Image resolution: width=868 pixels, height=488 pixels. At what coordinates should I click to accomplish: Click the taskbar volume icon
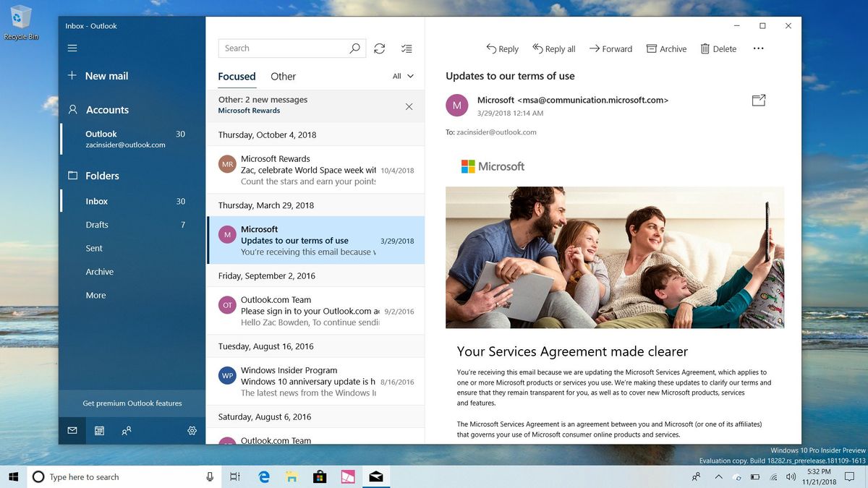click(x=791, y=476)
